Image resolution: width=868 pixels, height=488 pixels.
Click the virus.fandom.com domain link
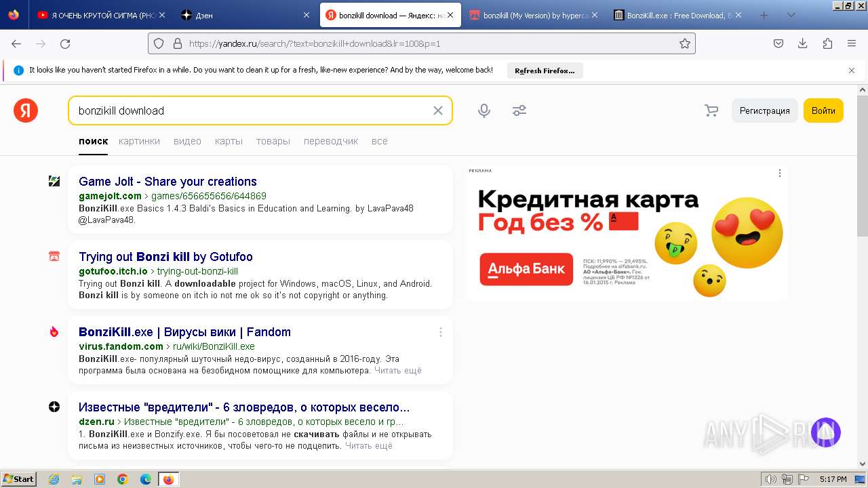point(121,346)
